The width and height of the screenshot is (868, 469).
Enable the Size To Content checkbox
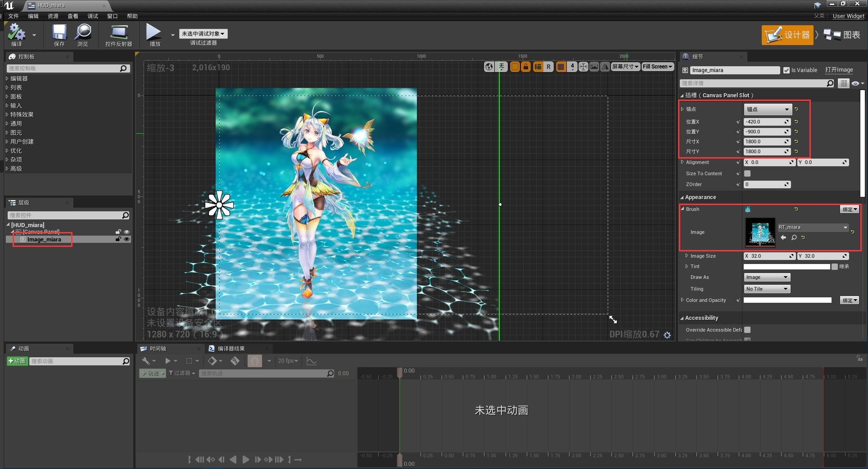747,173
